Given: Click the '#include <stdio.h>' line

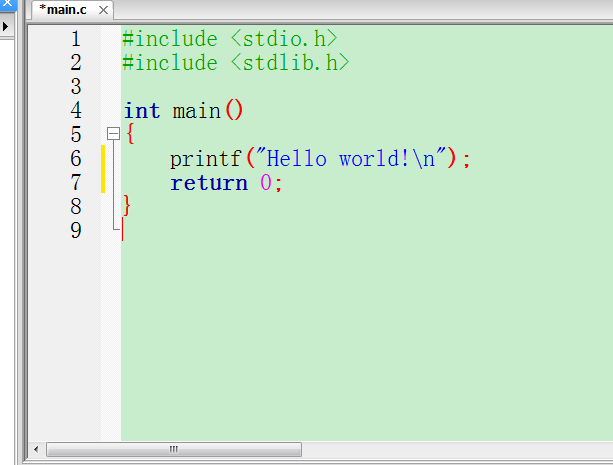Looking at the screenshot, I should [x=230, y=39].
